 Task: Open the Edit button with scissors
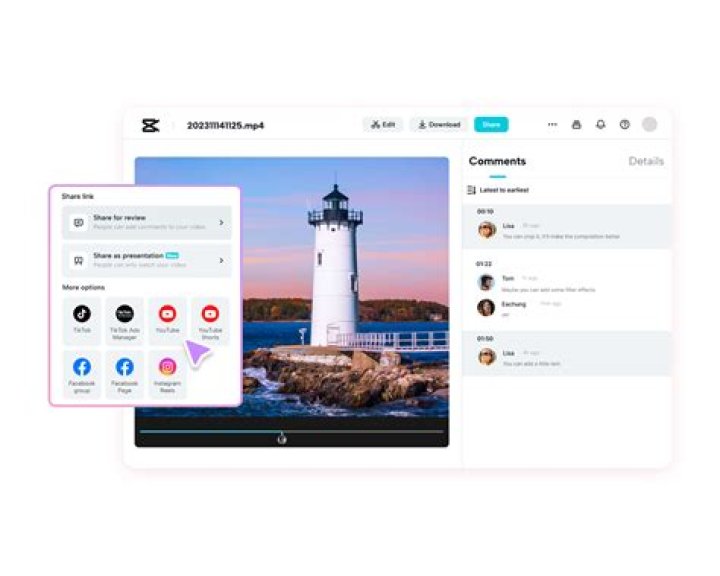(383, 124)
